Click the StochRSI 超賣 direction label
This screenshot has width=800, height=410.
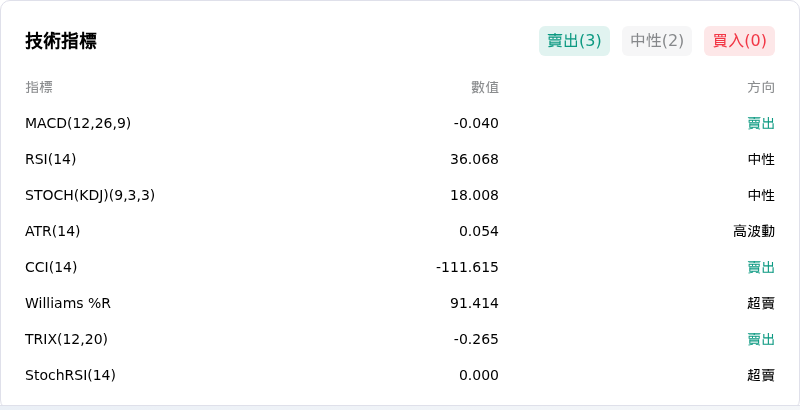click(x=761, y=375)
